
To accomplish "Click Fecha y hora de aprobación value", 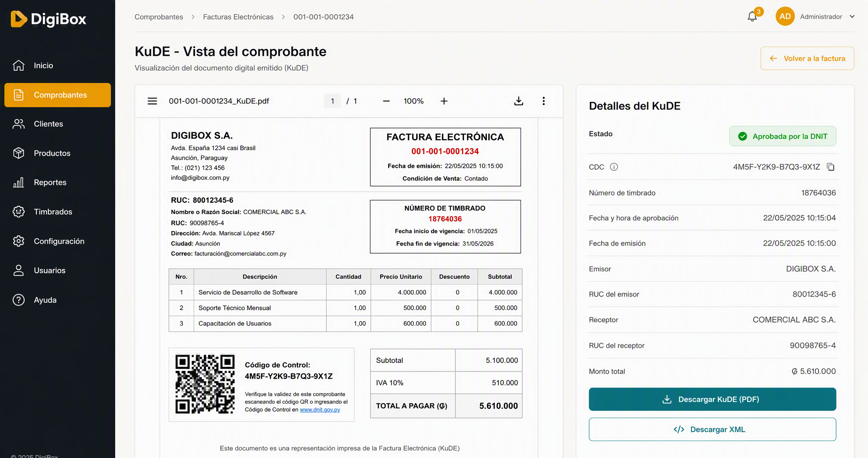I will coord(799,218).
